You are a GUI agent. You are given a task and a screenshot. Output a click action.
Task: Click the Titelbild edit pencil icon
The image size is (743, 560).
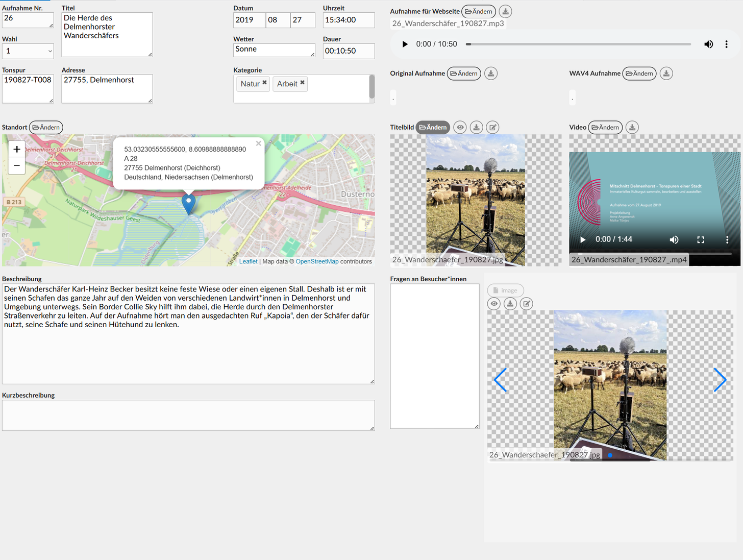click(492, 128)
